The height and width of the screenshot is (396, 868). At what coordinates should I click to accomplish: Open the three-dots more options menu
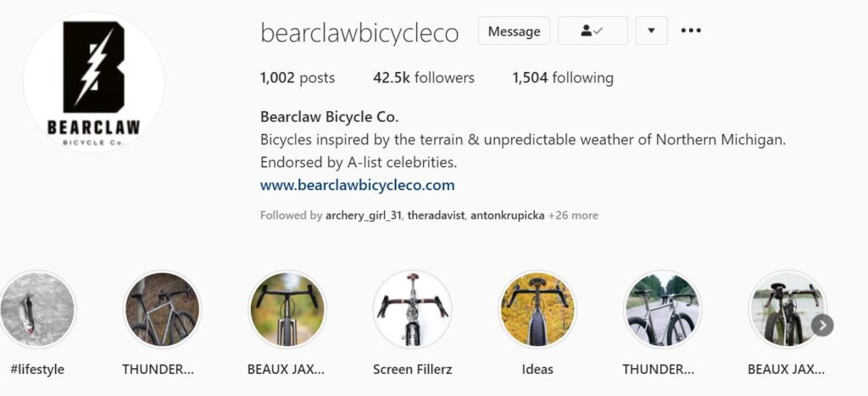[x=691, y=31]
